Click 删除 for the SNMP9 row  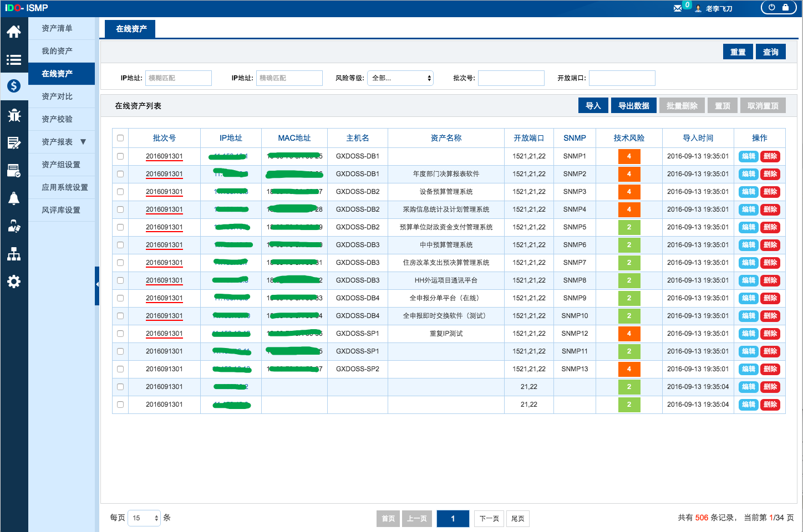[x=770, y=298]
